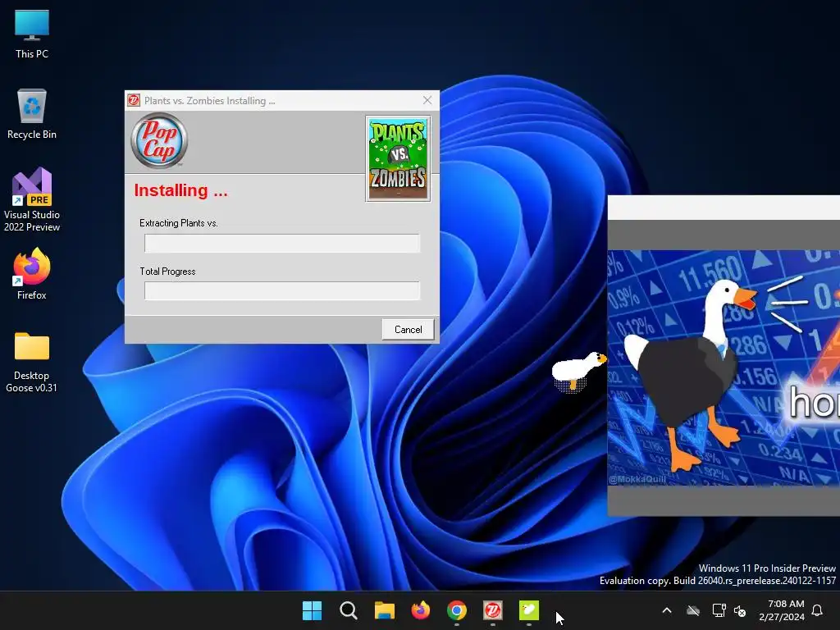Viewport: 840px width, 630px height.
Task: Click the Extracting Plants vs. label
Action: pyautogui.click(x=178, y=223)
